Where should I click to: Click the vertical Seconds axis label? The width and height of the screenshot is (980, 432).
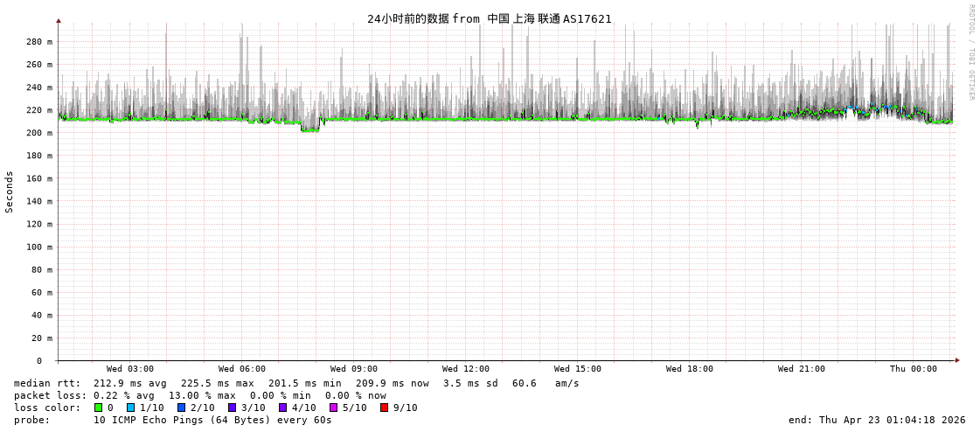10,192
